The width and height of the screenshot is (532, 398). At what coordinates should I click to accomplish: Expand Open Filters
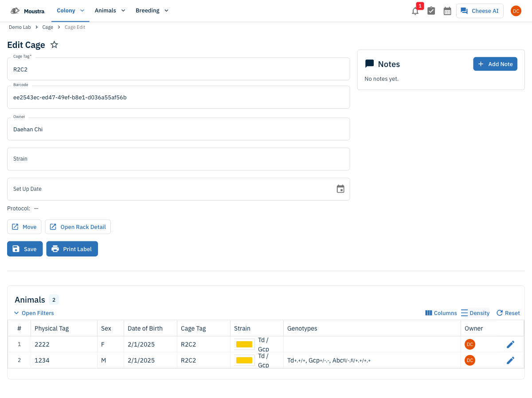[x=34, y=313]
